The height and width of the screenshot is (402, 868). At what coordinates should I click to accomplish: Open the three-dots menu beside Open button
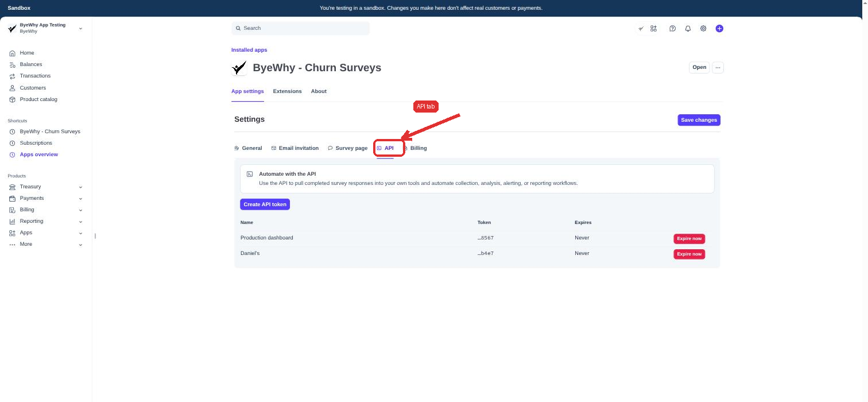click(718, 68)
